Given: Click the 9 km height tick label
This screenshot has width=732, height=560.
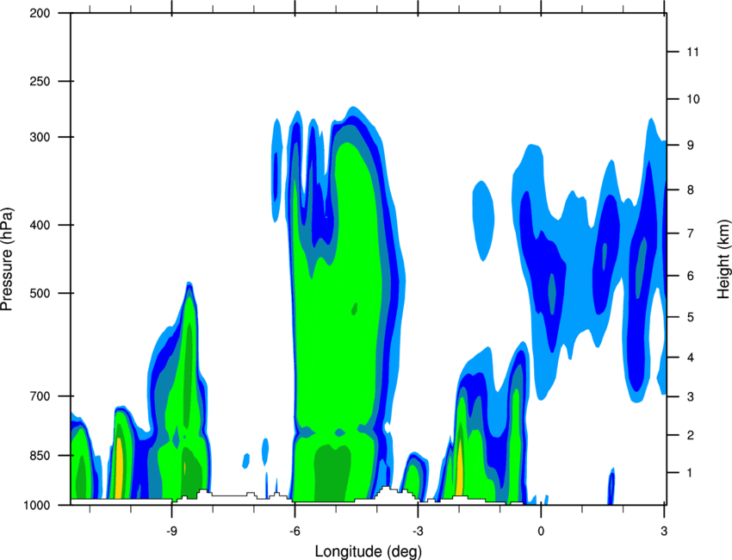Looking at the screenshot, I should pyautogui.click(x=691, y=146).
